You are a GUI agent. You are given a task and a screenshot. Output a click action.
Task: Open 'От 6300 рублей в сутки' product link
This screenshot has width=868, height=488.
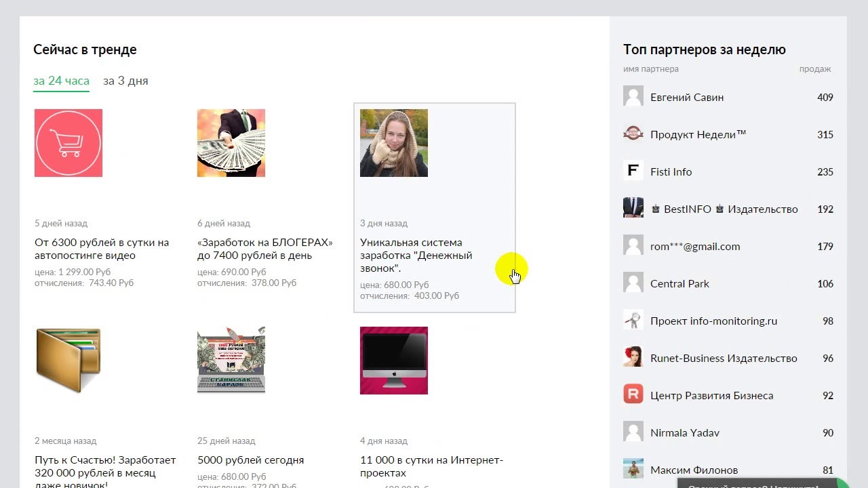coord(102,249)
